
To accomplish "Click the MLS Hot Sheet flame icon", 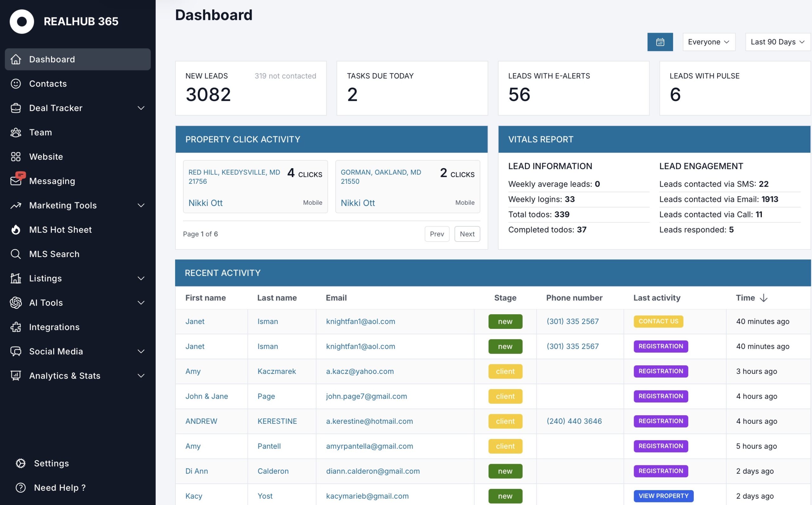I will [16, 230].
